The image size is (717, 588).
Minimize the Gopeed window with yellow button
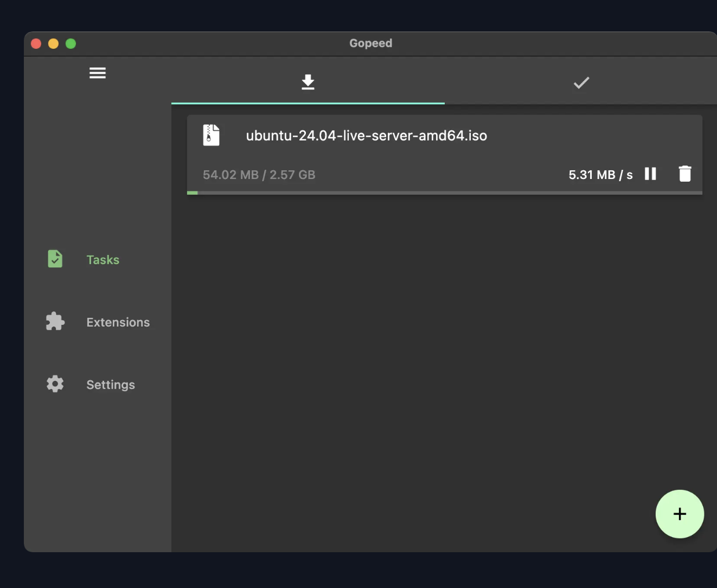coord(53,44)
